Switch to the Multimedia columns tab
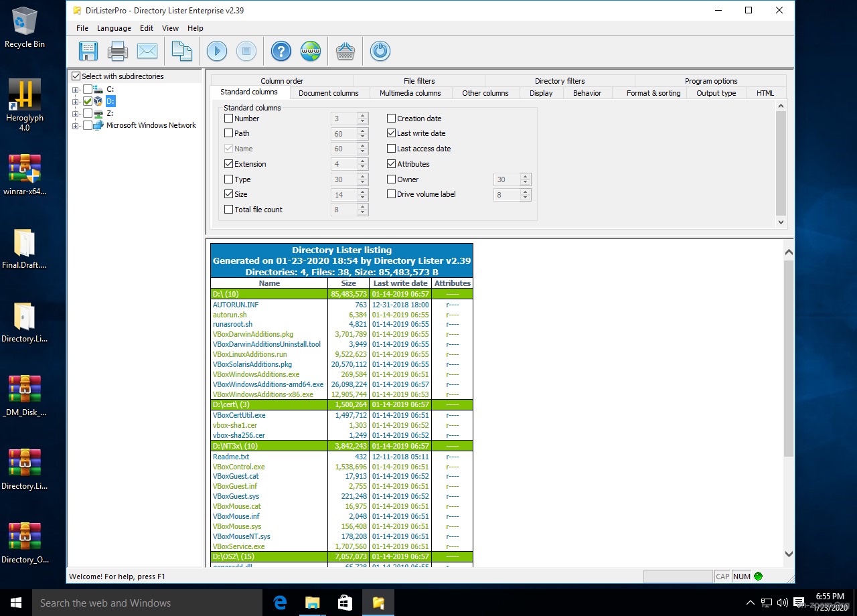This screenshot has height=616, width=857. [x=411, y=93]
